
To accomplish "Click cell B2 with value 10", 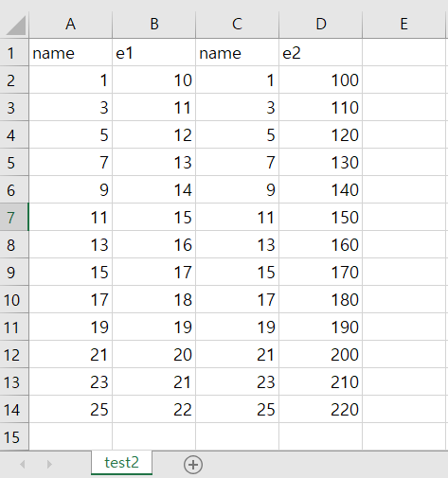I will pyautogui.click(x=153, y=80).
